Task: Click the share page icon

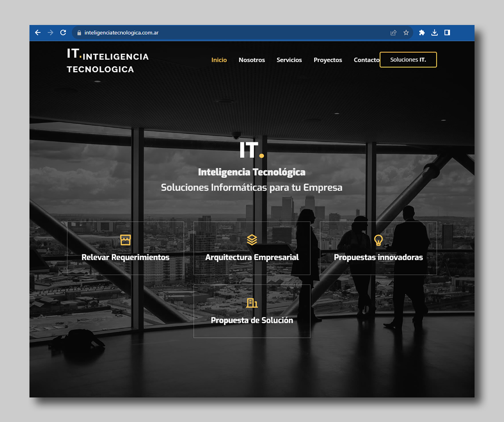Action: click(x=393, y=33)
